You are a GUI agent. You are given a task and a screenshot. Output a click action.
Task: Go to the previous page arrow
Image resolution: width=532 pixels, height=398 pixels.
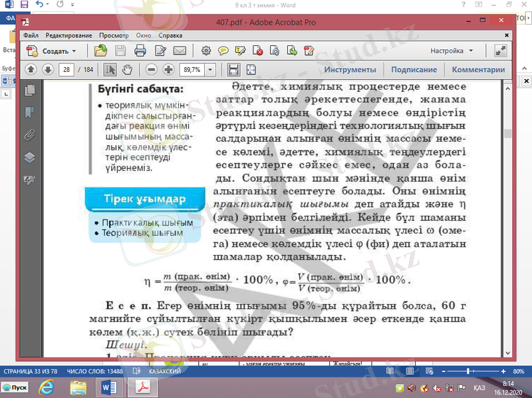point(31,69)
